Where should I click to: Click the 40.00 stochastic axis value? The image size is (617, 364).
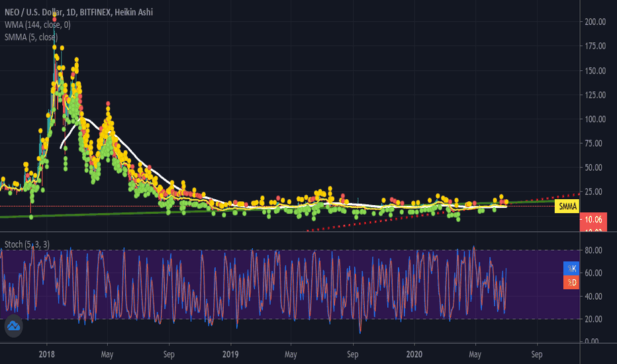tap(593, 296)
